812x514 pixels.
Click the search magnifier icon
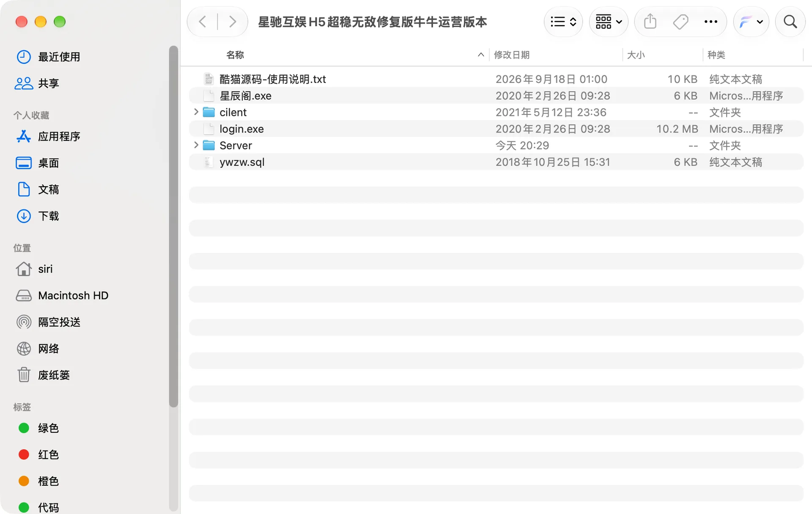click(x=790, y=22)
